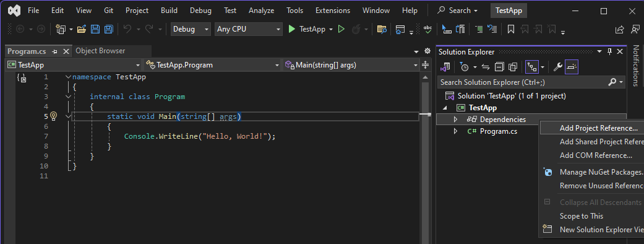The height and width of the screenshot is (244, 644).
Task: Collapse the class Program code block
Action: coord(68,97)
